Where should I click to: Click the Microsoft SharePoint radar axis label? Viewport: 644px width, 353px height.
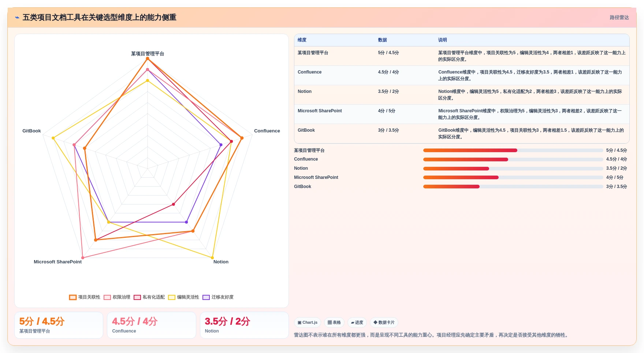point(57,262)
